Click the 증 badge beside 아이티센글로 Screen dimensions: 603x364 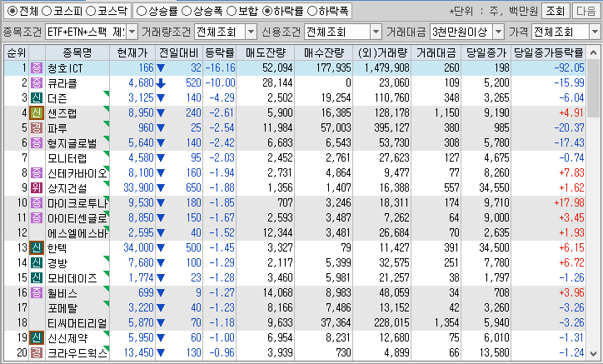click(x=37, y=218)
